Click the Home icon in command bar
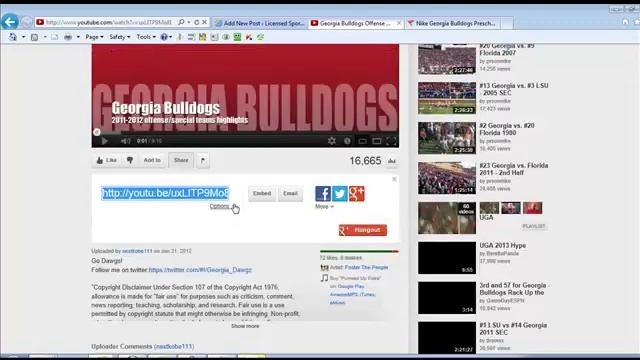Viewport: 640px width, 360px height. coord(13,37)
